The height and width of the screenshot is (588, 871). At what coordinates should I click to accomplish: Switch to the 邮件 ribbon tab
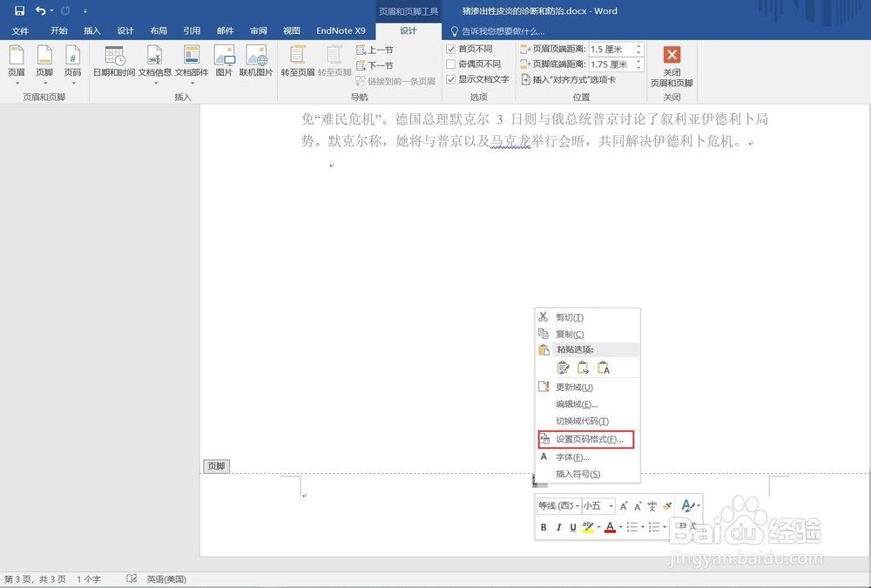point(226,31)
